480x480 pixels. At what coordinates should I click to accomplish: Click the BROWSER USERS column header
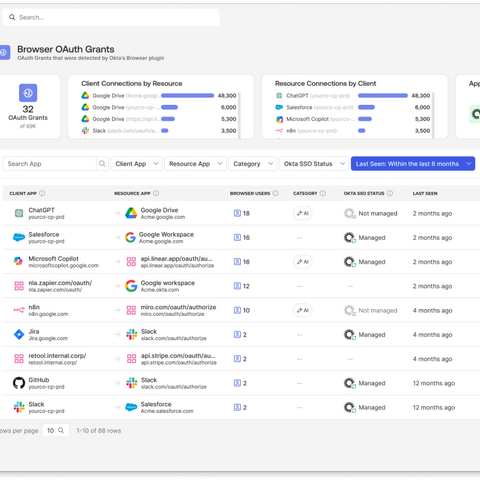tap(250, 193)
